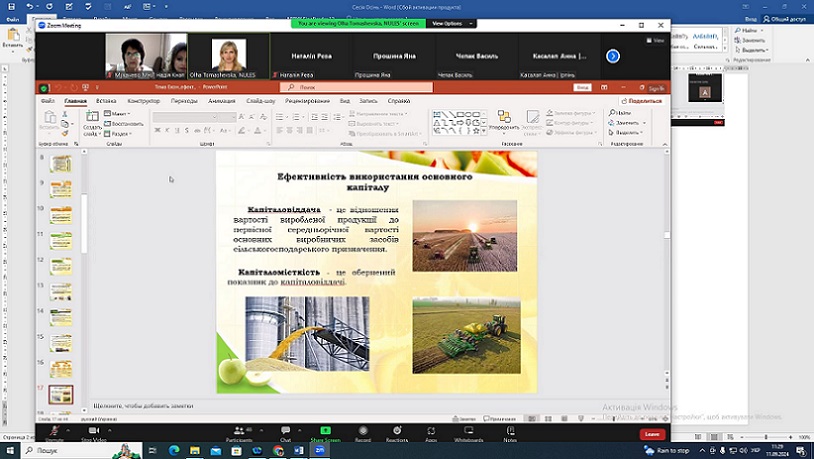The width and height of the screenshot is (814, 459).
Task: Change Zoom layout with View button
Action: 656,40
